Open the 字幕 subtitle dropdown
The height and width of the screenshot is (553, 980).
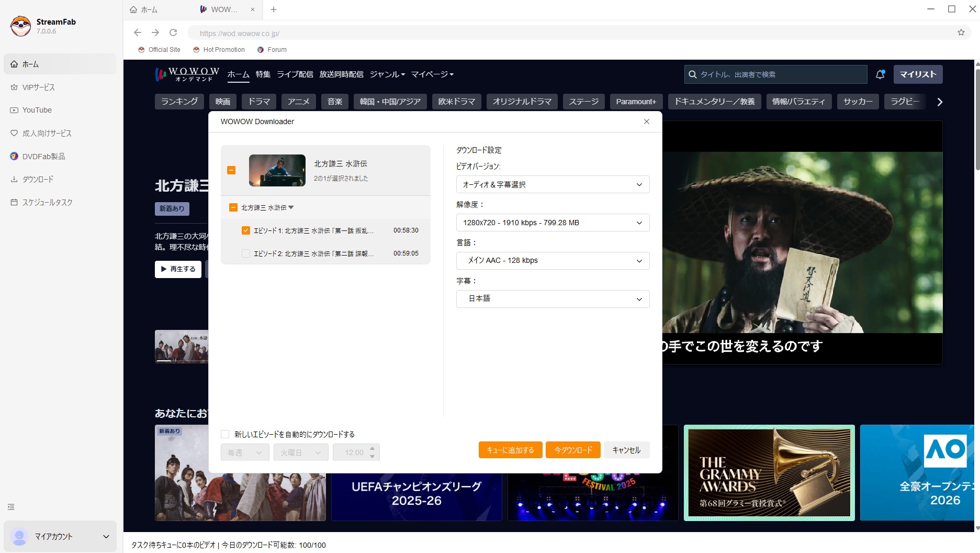[552, 299]
